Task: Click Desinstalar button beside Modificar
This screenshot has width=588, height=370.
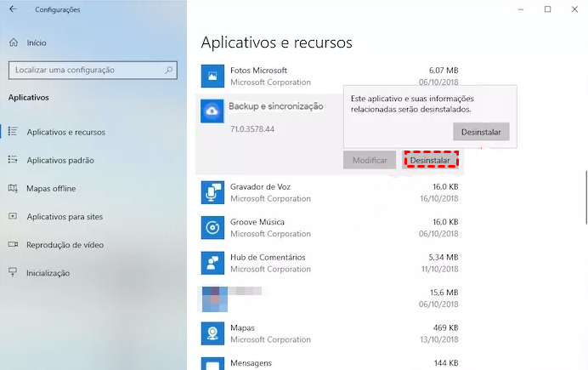Action: click(430, 160)
